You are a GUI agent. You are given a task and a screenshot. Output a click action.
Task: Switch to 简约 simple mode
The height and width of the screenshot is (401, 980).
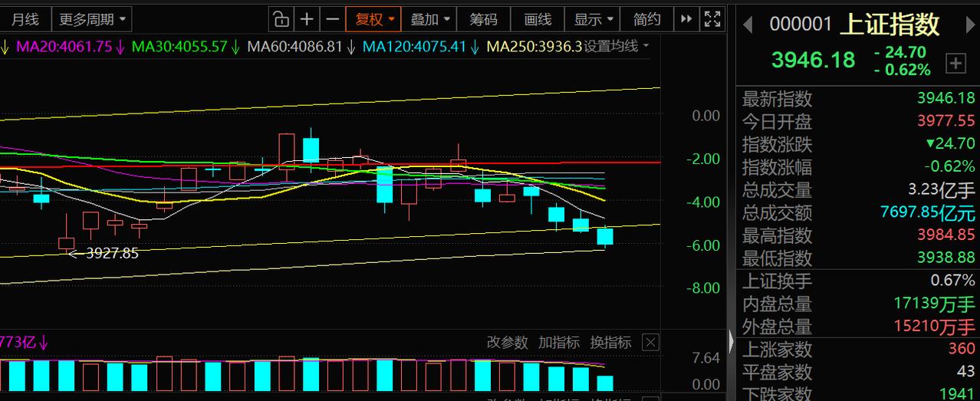pos(647,19)
